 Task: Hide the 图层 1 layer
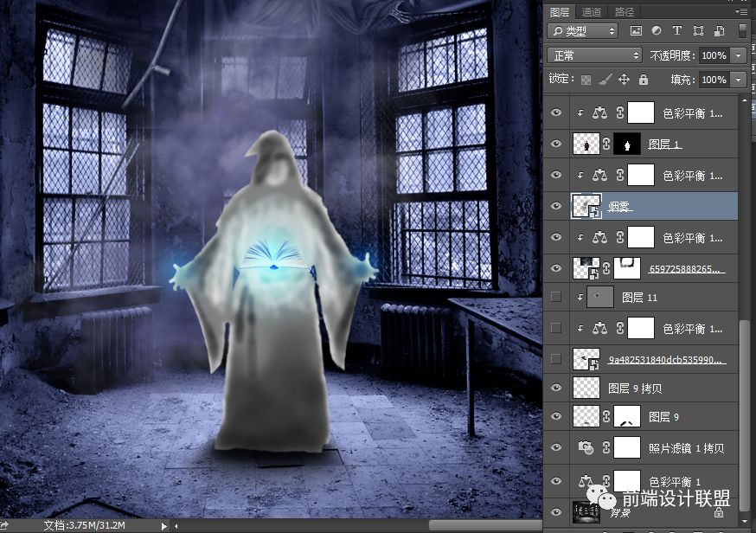(556, 144)
